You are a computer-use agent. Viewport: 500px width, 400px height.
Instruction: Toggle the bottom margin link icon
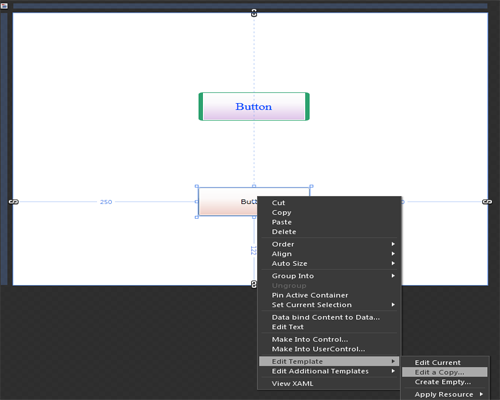254,284
